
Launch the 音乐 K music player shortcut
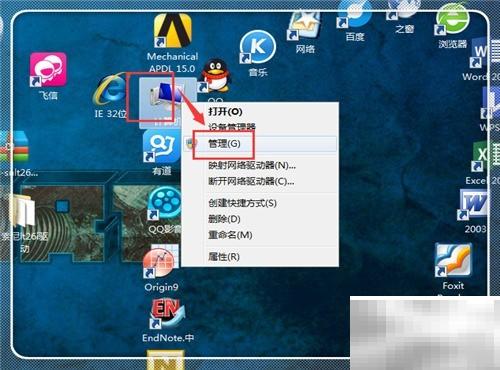[x=258, y=47]
